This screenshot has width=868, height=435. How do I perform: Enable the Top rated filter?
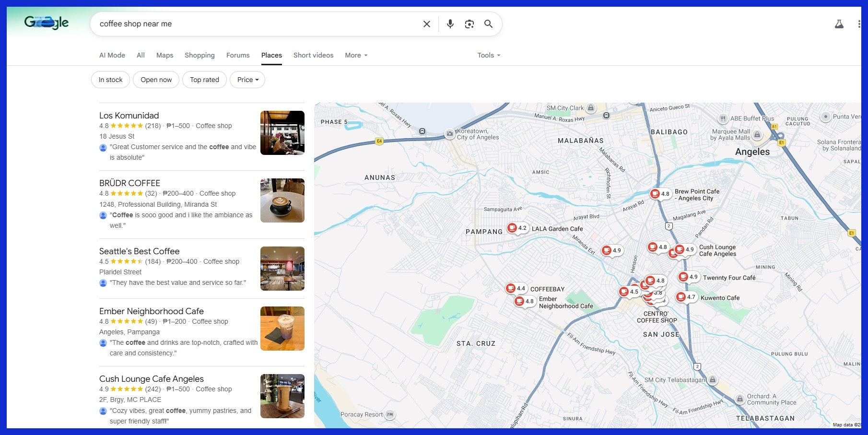(204, 80)
